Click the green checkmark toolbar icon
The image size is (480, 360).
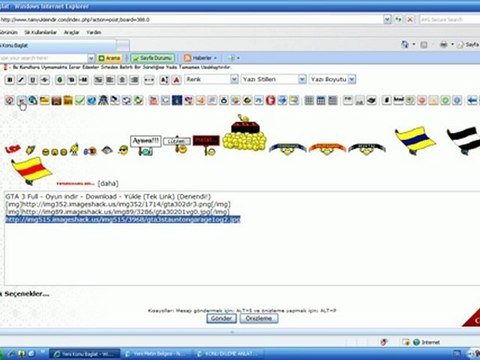80,100
